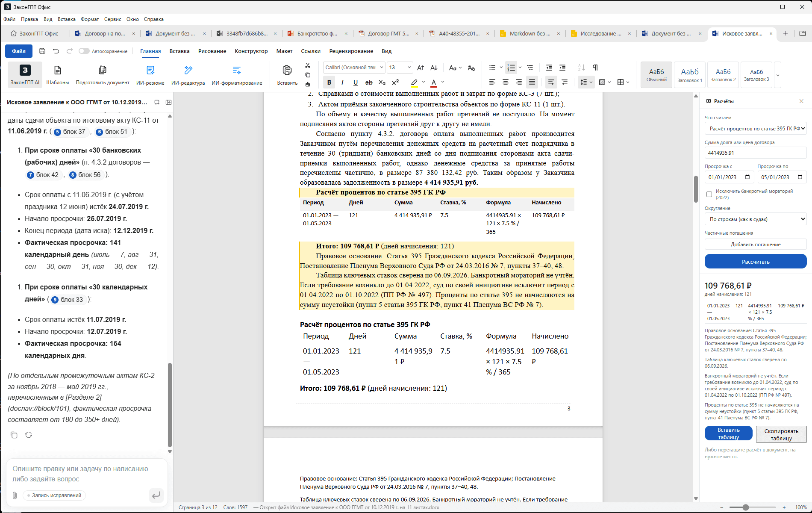The width and height of the screenshot is (812, 513).
Task: Toggle bold formatting
Action: click(x=329, y=82)
